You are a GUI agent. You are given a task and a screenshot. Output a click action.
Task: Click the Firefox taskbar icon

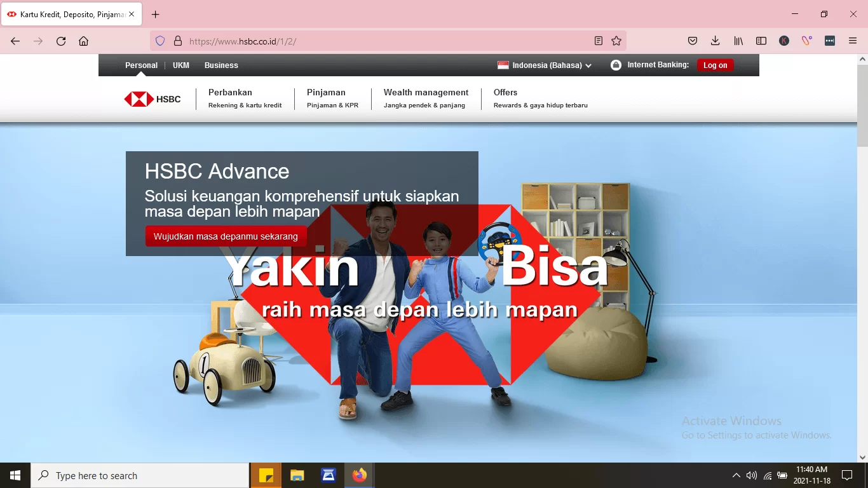(359, 475)
